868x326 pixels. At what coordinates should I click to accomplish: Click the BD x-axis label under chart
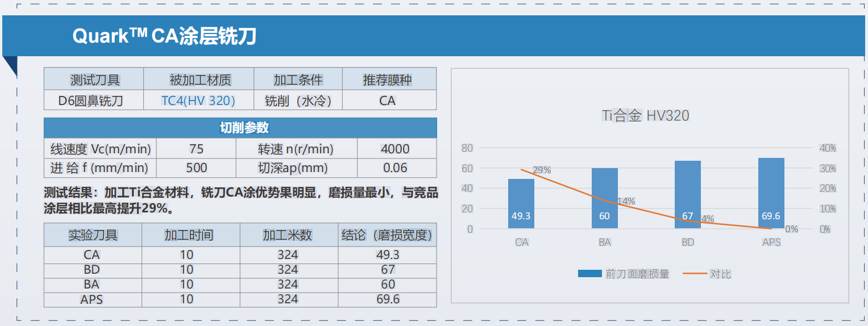coord(688,243)
